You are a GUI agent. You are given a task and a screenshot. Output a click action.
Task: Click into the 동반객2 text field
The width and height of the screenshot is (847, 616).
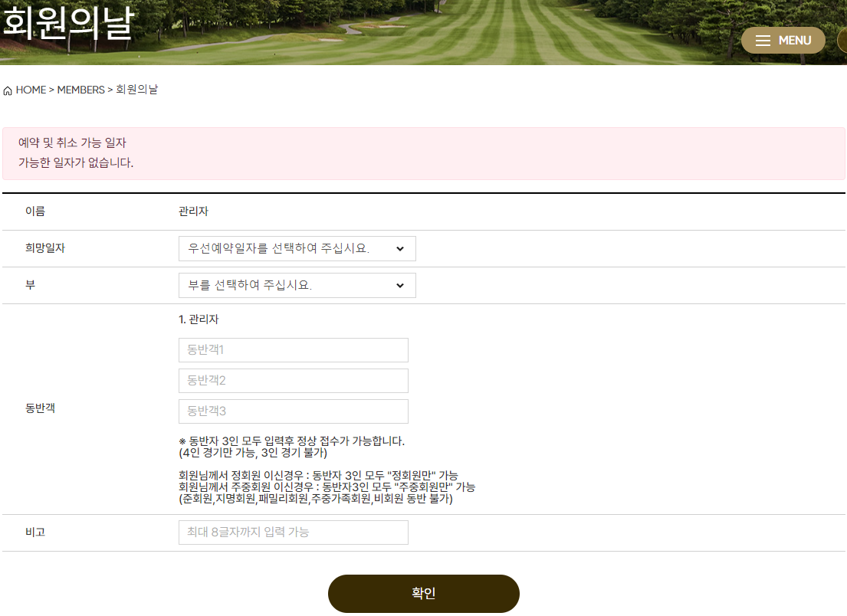pyautogui.click(x=293, y=381)
